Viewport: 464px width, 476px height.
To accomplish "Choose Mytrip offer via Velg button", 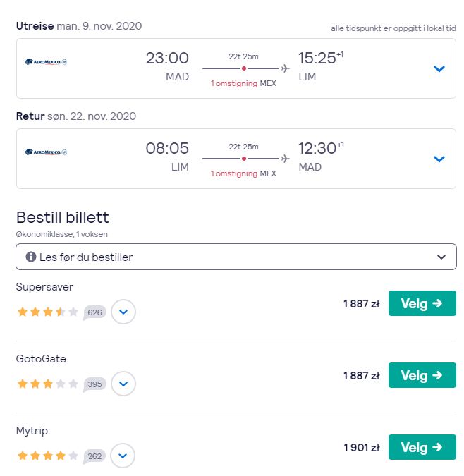I will tap(422, 447).
